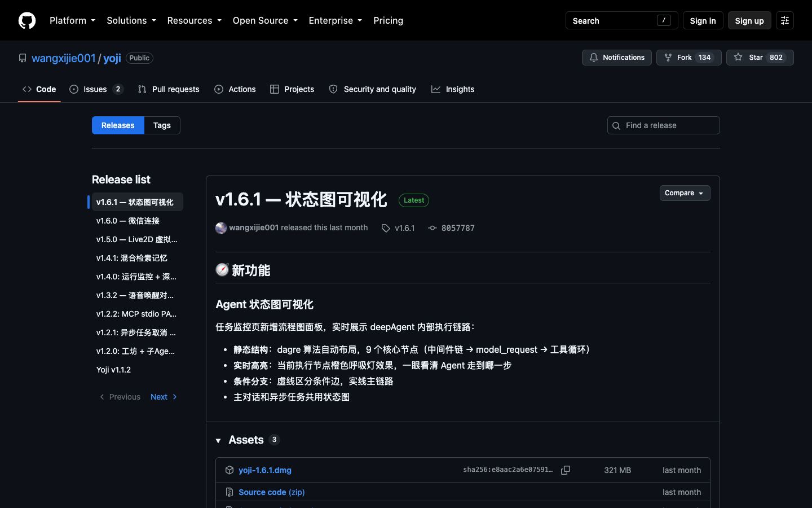Select v1.3.2 — 语音唤醒 release
Screen dimensions: 812x508
[138, 295]
